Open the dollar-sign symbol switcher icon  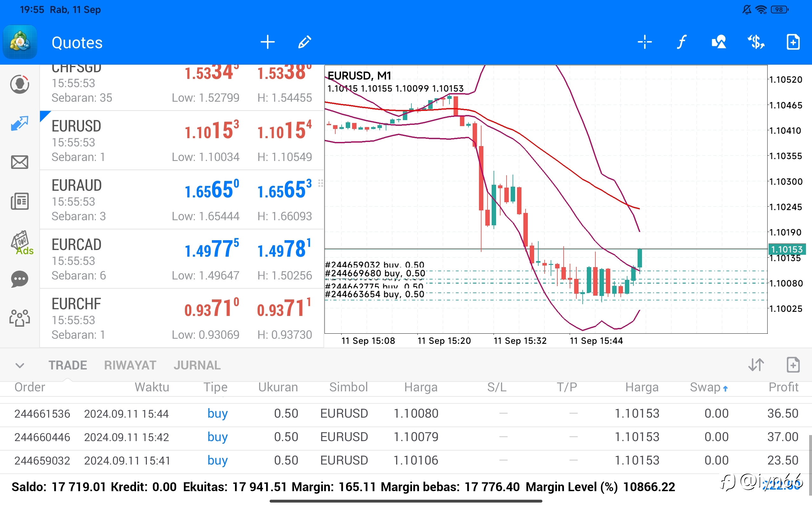(756, 42)
